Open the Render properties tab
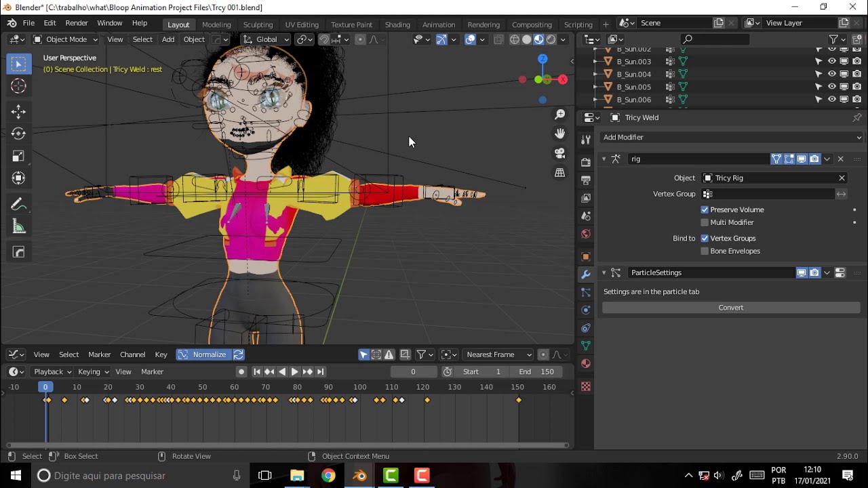Screen dimensions: 868x488 coord(586,163)
